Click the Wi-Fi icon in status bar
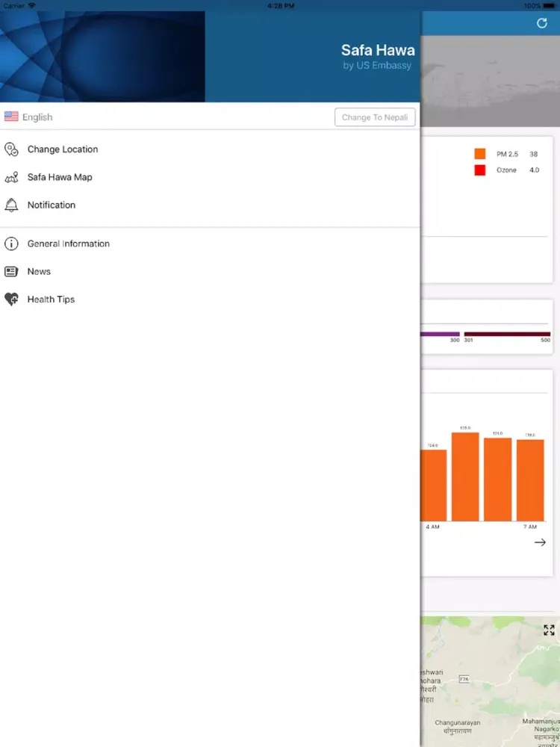Screen dimensions: 560x747 pos(32,6)
